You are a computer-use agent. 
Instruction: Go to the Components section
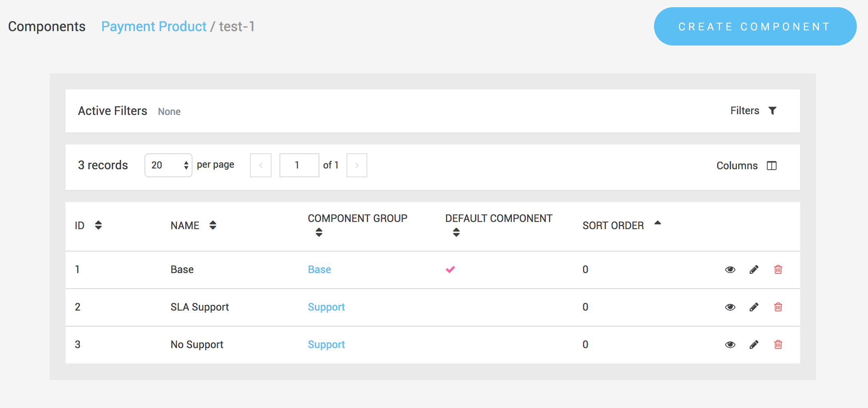(x=47, y=26)
